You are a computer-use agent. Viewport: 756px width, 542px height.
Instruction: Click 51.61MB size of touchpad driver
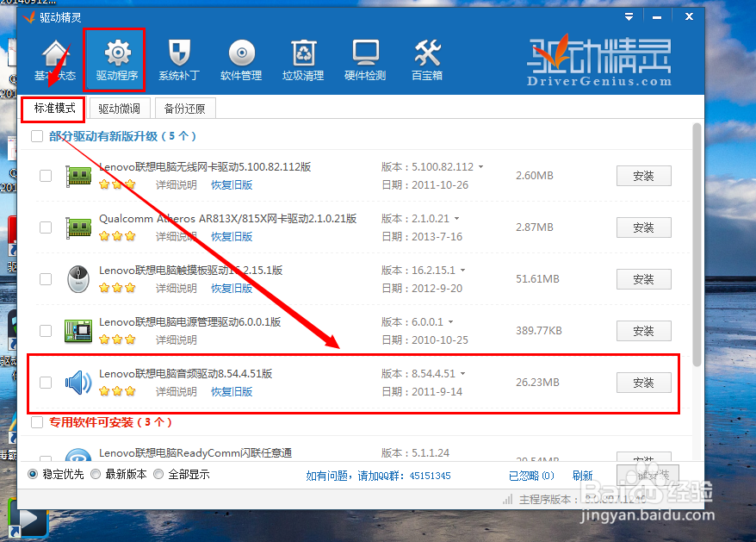pyautogui.click(x=537, y=279)
